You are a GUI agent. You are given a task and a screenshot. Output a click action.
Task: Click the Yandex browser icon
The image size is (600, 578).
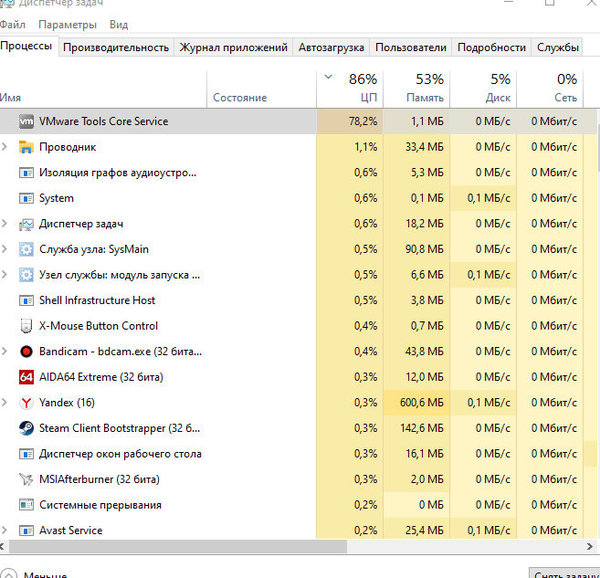tap(26, 402)
